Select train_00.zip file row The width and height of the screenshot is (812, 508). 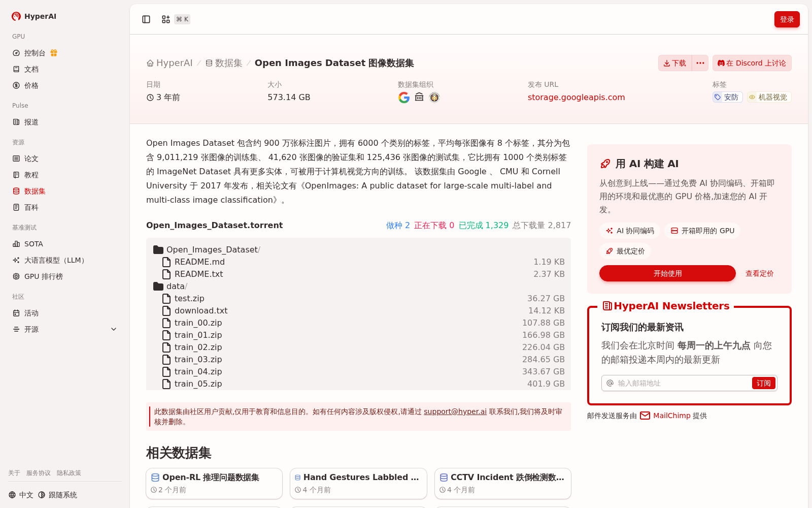coord(358,323)
